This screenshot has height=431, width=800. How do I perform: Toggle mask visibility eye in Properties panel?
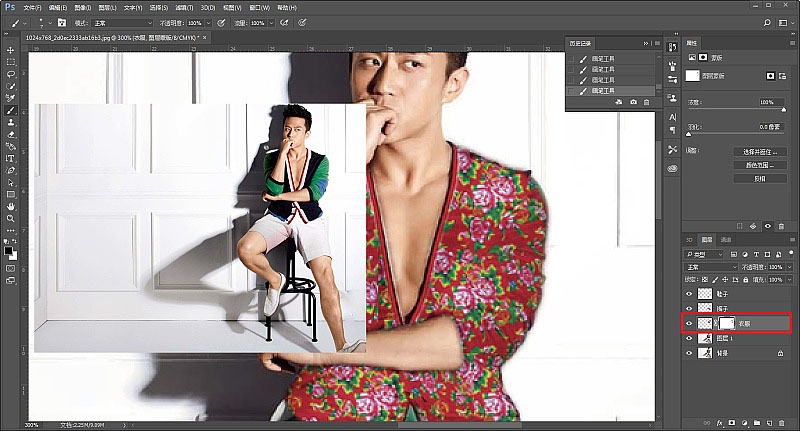[767, 226]
